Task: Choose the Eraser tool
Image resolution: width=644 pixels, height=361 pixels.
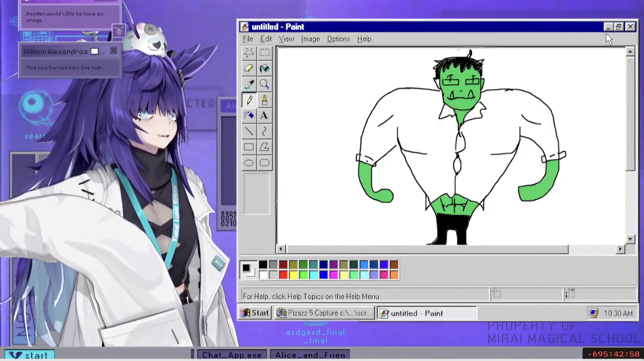Action: [249, 68]
